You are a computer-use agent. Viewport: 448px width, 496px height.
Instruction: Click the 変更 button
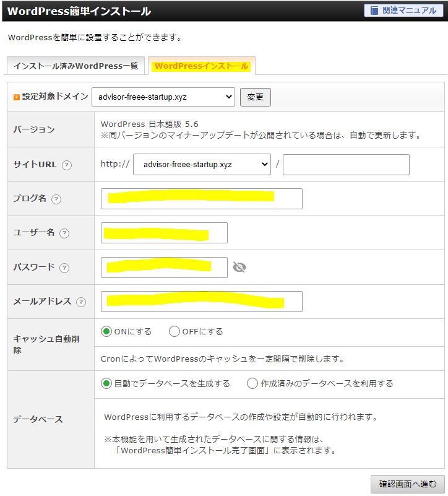click(255, 97)
